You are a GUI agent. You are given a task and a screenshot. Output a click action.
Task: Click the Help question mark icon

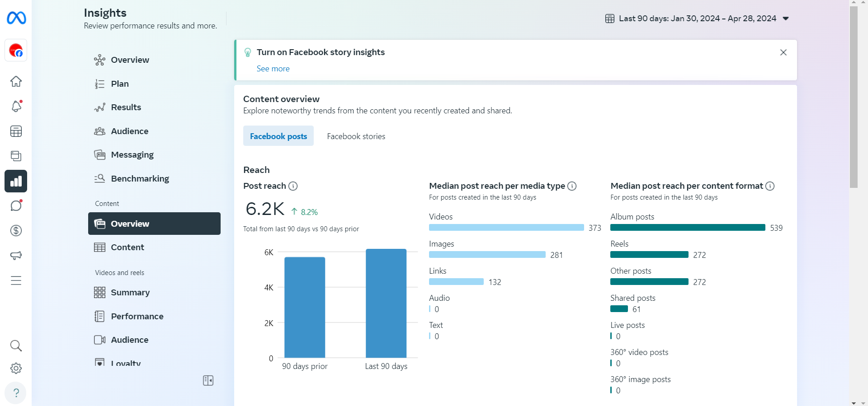pyautogui.click(x=16, y=393)
